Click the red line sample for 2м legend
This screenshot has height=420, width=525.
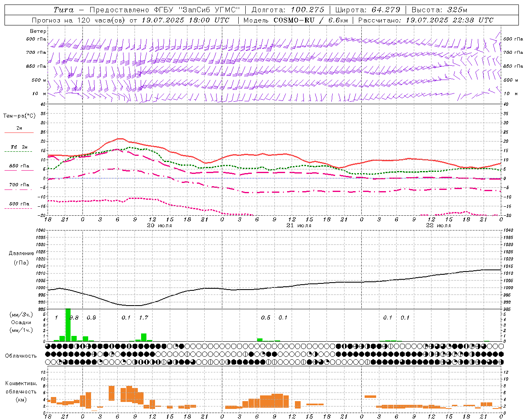[19, 133]
